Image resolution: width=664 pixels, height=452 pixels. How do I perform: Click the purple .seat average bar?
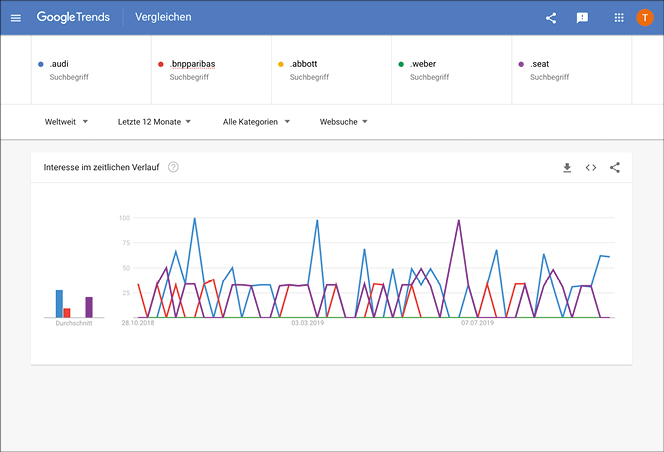pos(89,307)
